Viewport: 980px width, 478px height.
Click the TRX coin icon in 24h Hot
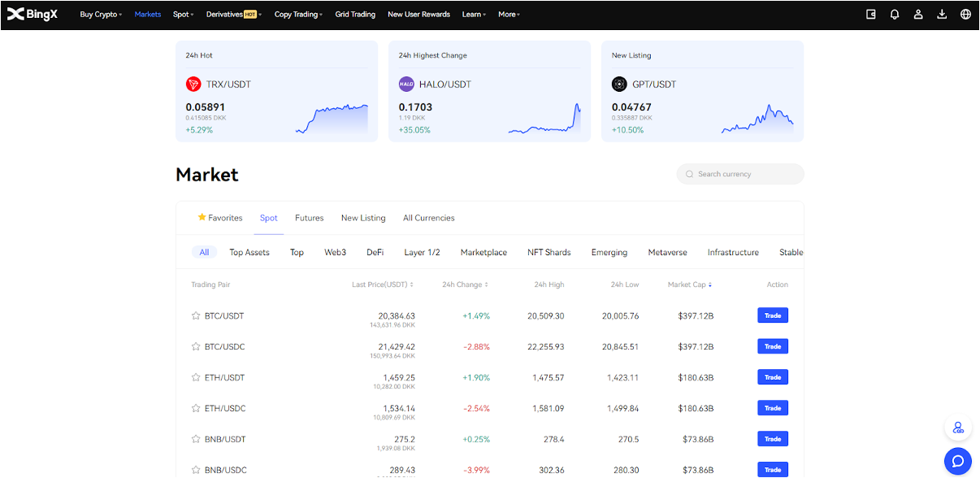point(193,84)
